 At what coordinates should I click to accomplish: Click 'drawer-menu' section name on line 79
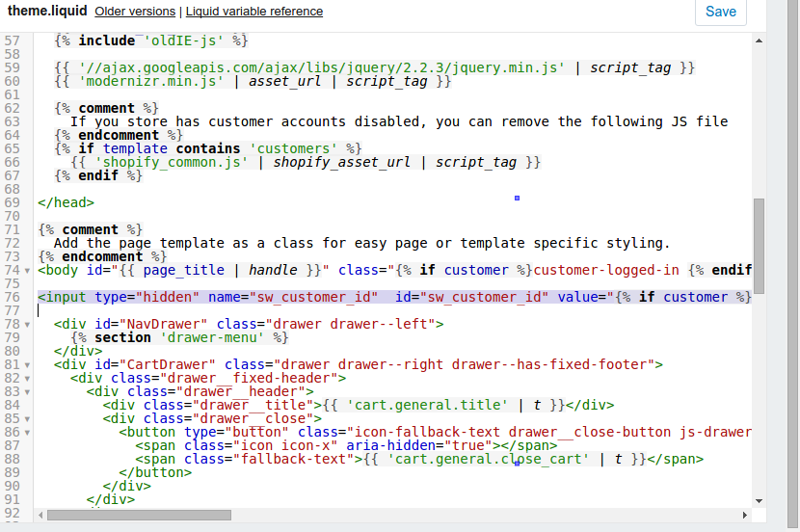tap(213, 337)
